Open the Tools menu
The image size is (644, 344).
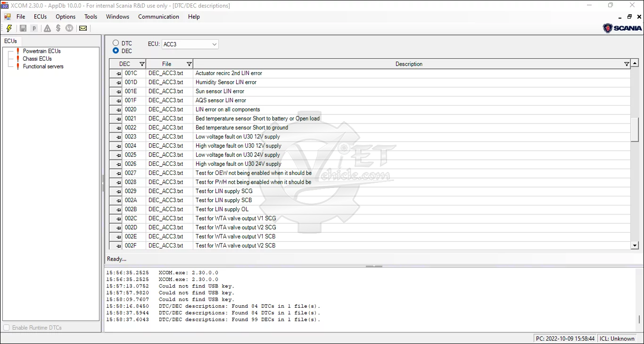91,16
